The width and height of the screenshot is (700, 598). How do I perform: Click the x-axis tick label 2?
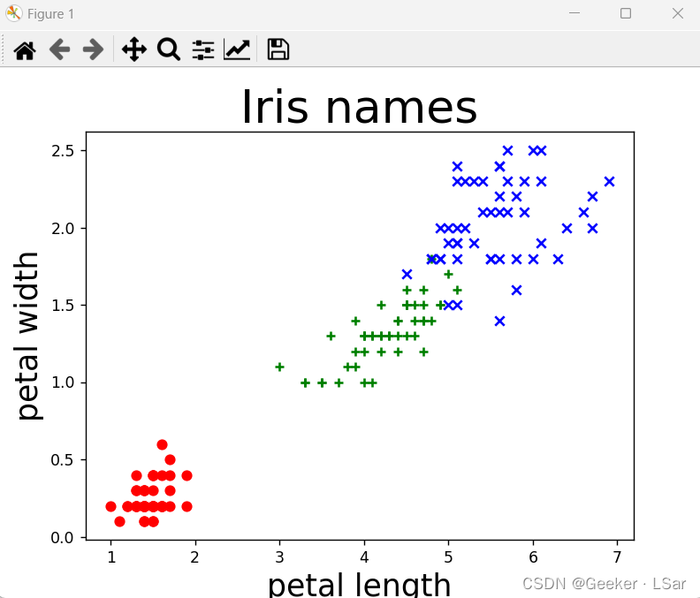click(195, 557)
